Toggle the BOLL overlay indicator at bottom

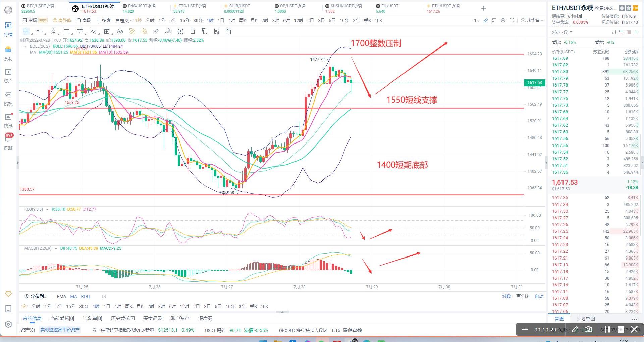86,296
